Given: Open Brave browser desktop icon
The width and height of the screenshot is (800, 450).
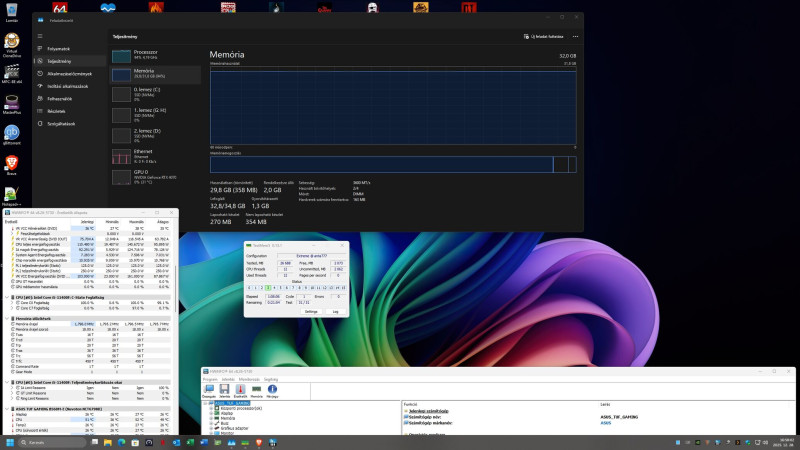Looking at the screenshot, I should click(12, 163).
